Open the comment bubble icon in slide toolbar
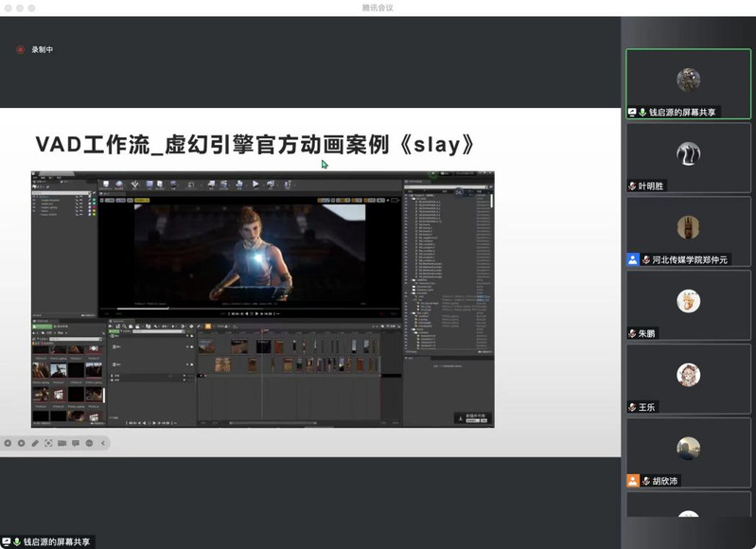 (76, 443)
